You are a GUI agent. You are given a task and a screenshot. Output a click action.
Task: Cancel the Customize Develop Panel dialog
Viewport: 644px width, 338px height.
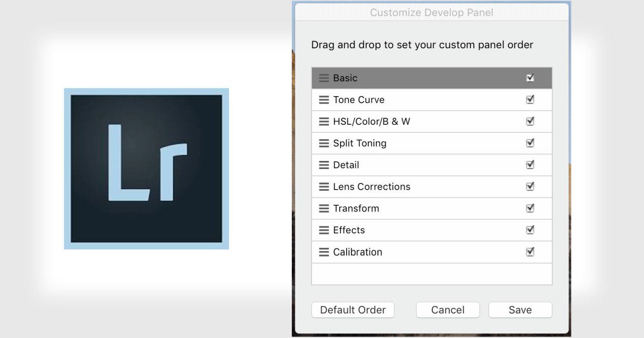point(448,310)
